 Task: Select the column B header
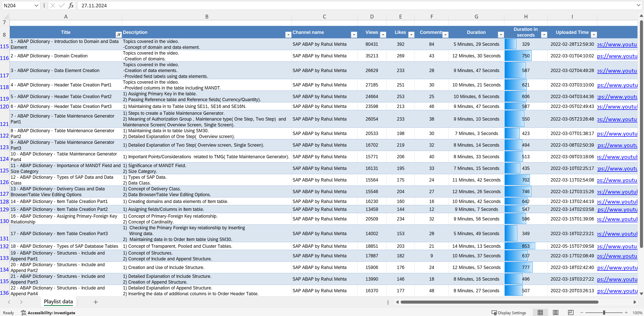tap(207, 17)
